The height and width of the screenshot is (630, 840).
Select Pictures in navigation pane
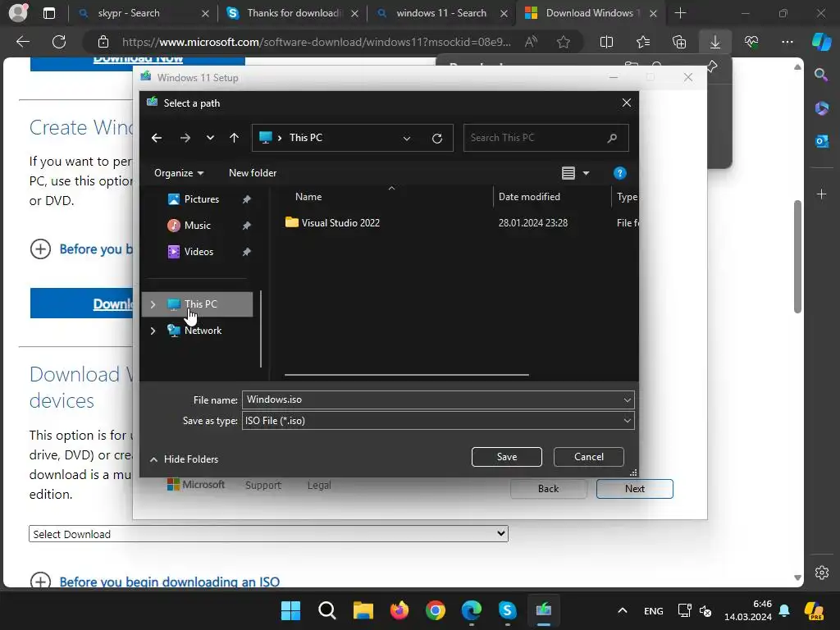pos(202,199)
